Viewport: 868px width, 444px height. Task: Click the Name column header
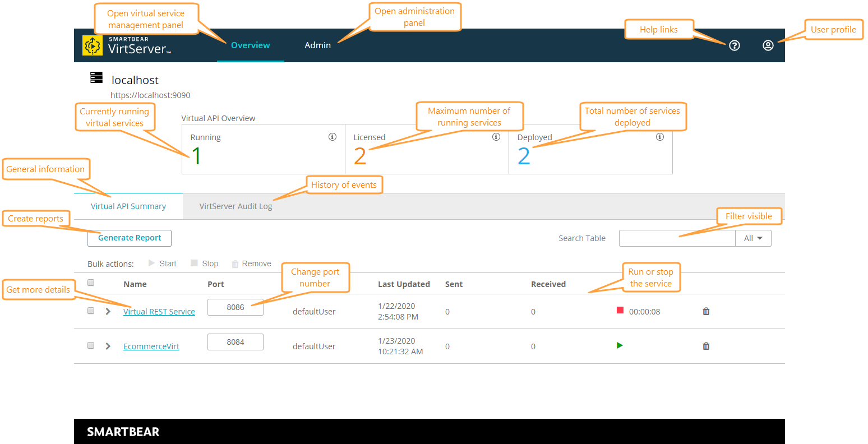click(x=135, y=284)
